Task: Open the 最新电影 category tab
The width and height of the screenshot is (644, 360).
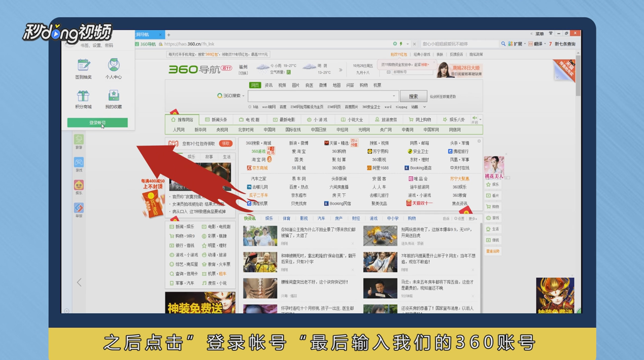Action: pyautogui.click(x=284, y=120)
